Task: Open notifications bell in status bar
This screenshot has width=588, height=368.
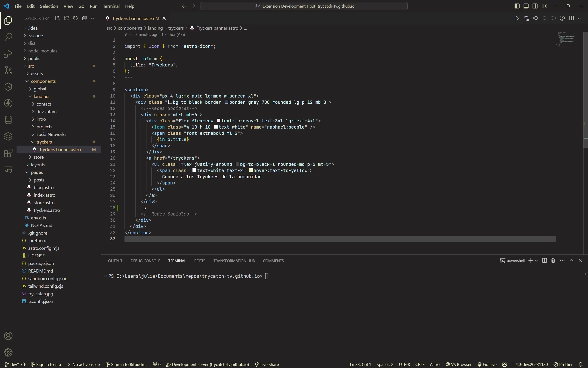Action: 580,364
